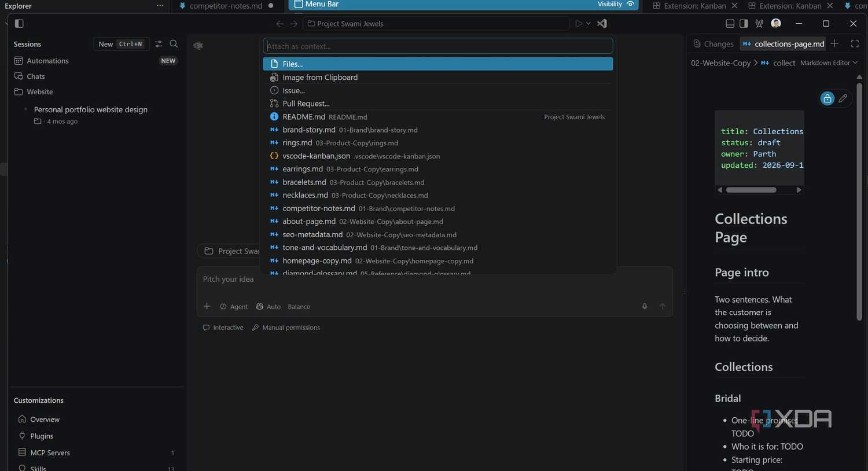
Task: Toggle the primary sidebar icon at top left
Action: click(19, 24)
